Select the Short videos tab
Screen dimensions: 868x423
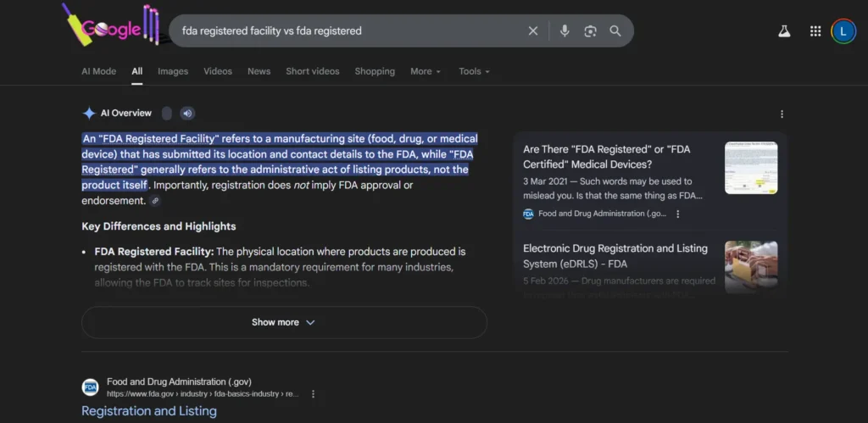312,71
